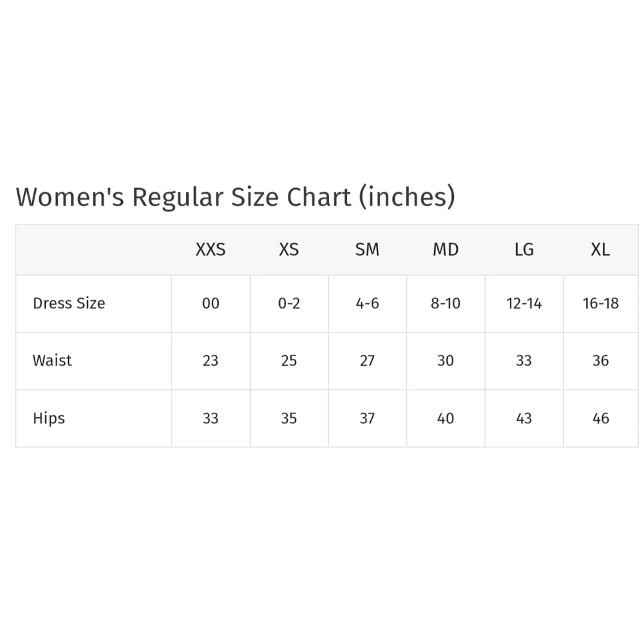The width and height of the screenshot is (644, 644).
Task: Click the 8-10 dress size cell
Action: pos(446,303)
